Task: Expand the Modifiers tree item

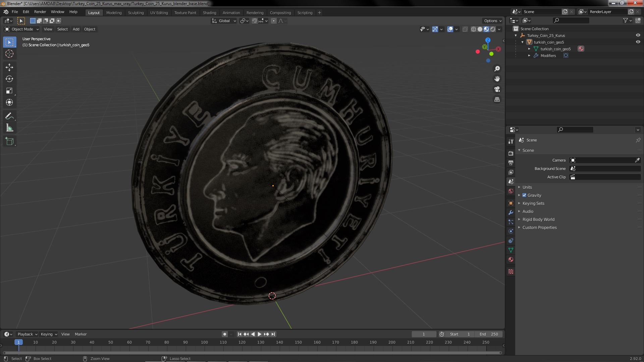Action: (x=529, y=55)
